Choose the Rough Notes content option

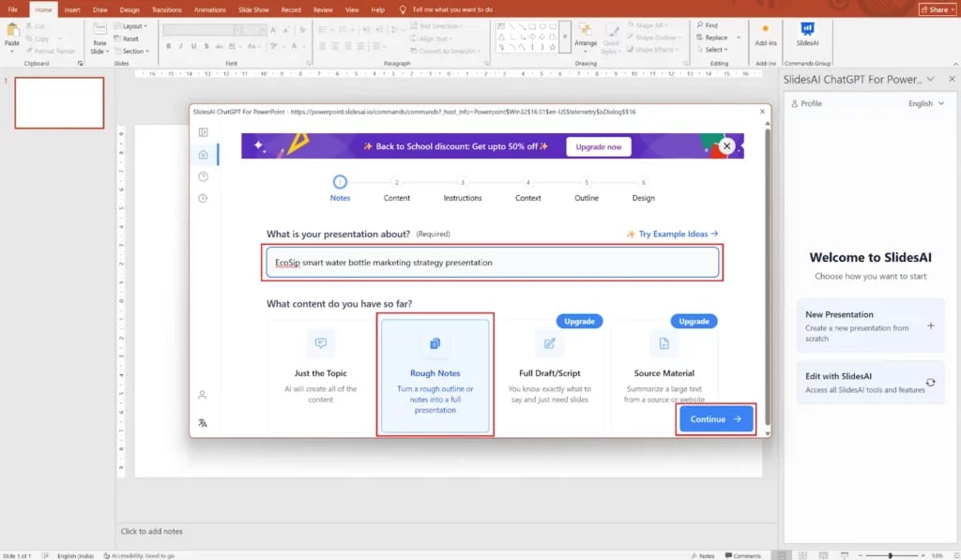[x=435, y=375]
